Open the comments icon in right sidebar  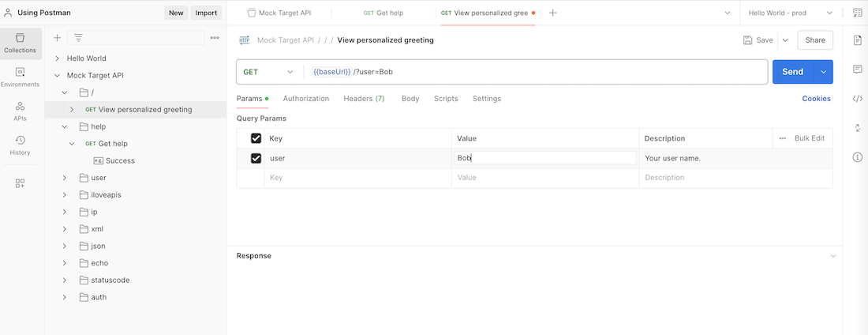point(857,70)
